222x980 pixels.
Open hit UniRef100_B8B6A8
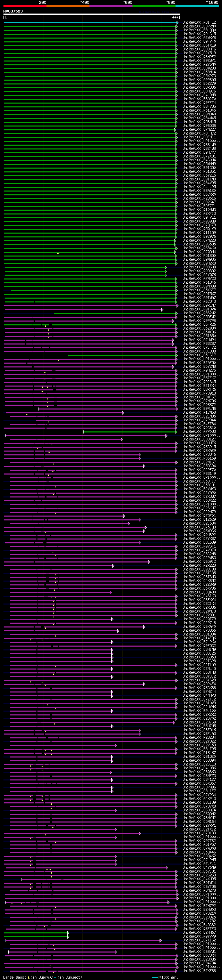click(x=199, y=267)
